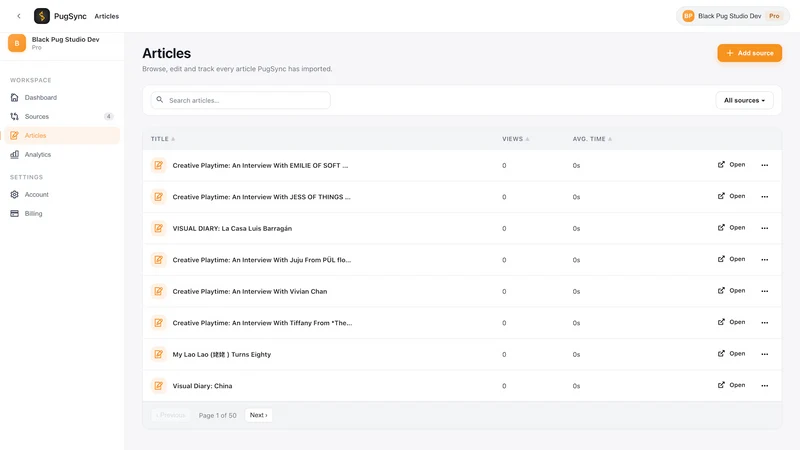Click article icon for EMILIE OF SOFT row
Screen dimensions: 800x450
(159, 165)
